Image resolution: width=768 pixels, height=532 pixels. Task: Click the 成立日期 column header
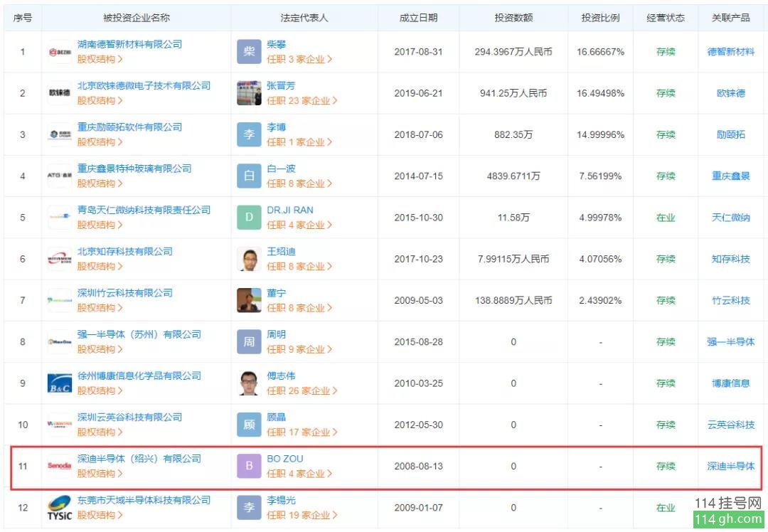(418, 18)
